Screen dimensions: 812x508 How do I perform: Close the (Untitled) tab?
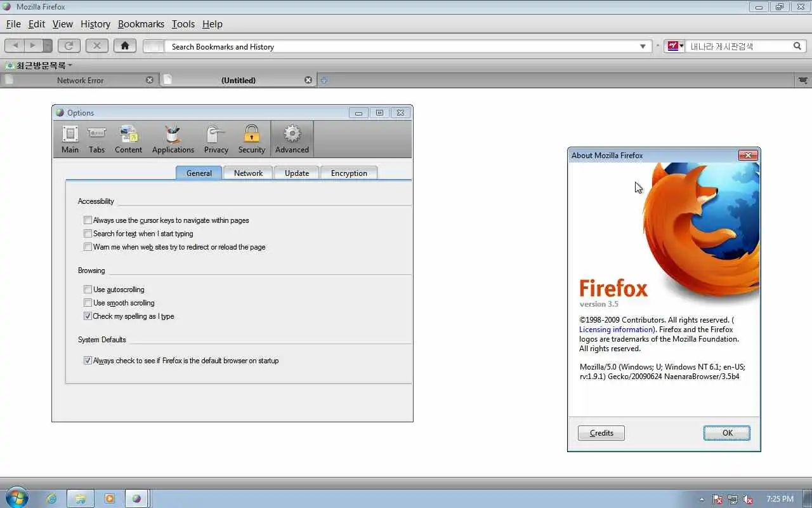point(308,80)
